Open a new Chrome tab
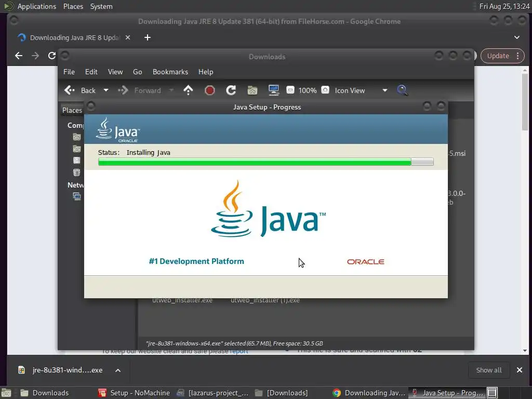 click(147, 37)
